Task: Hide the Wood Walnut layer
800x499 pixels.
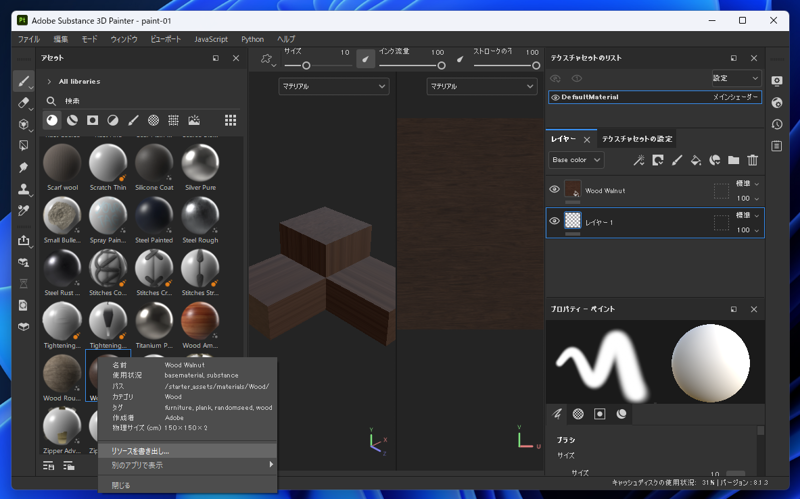Action: click(x=555, y=189)
